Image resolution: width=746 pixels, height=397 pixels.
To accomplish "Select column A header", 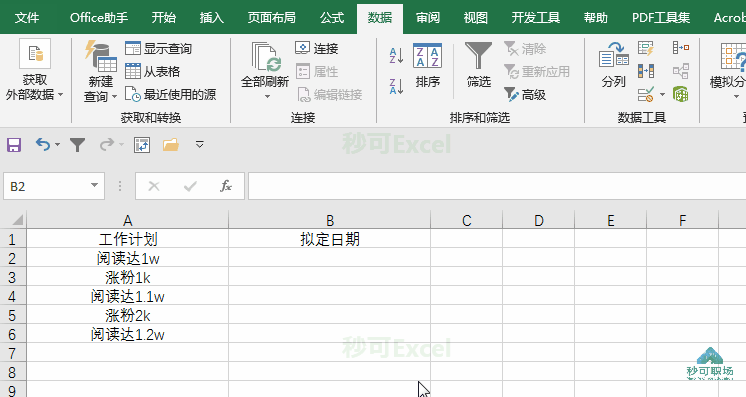I will pyautogui.click(x=128, y=220).
